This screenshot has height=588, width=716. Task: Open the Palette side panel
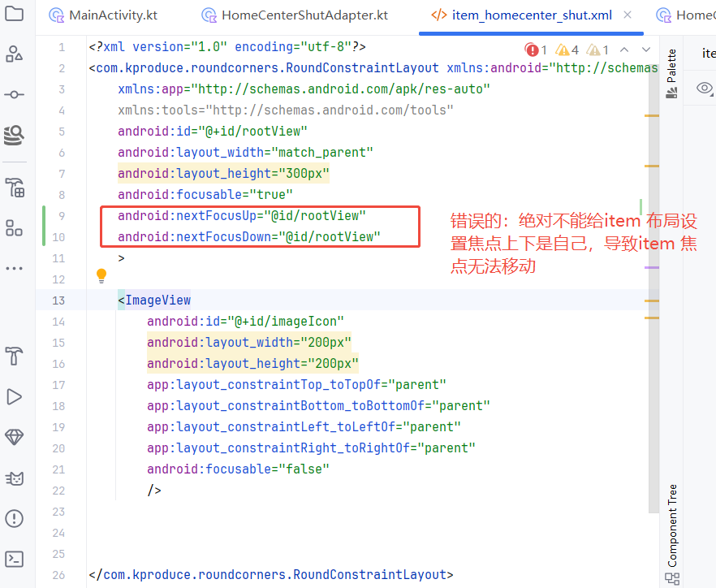click(671, 73)
